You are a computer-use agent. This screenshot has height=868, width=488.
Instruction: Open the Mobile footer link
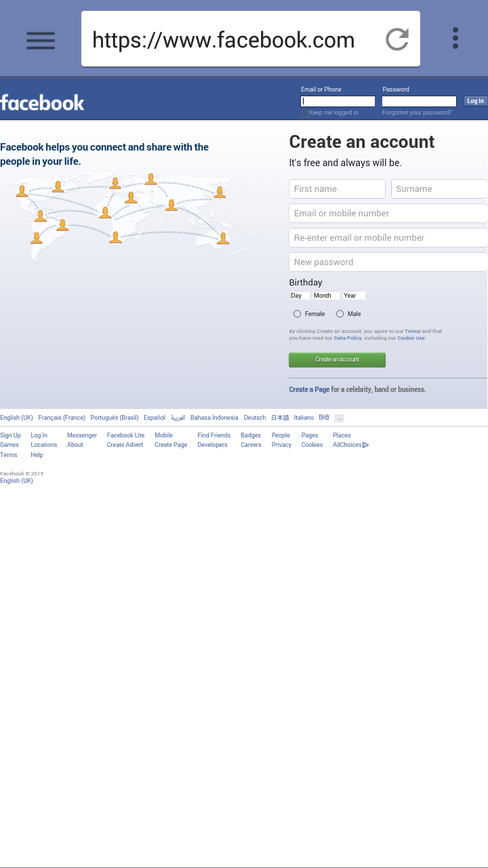(163, 435)
